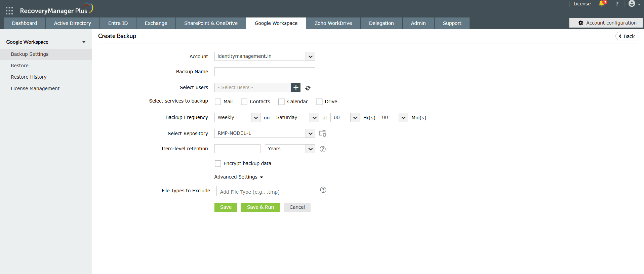Go Back from Create Backup
This screenshot has width=644, height=274.
click(627, 36)
